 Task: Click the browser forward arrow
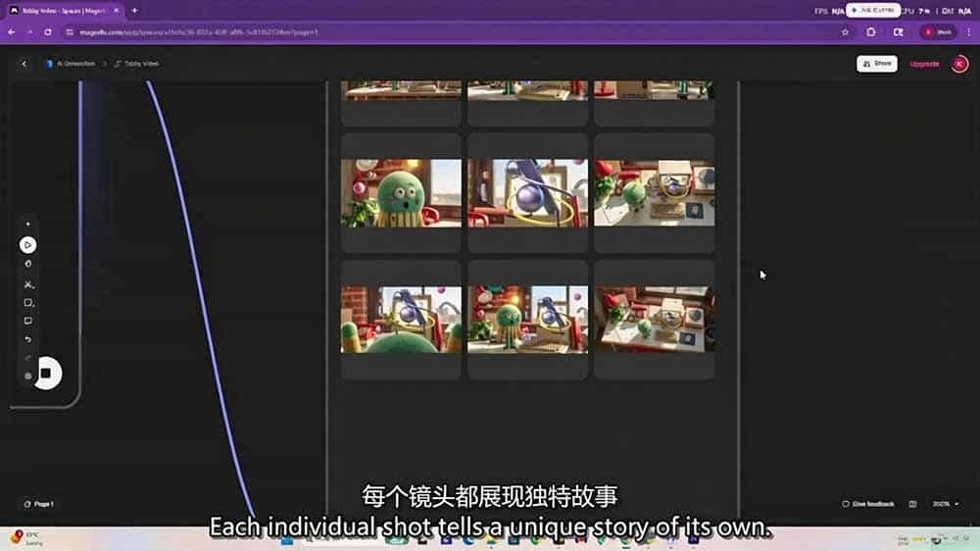pos(29,32)
